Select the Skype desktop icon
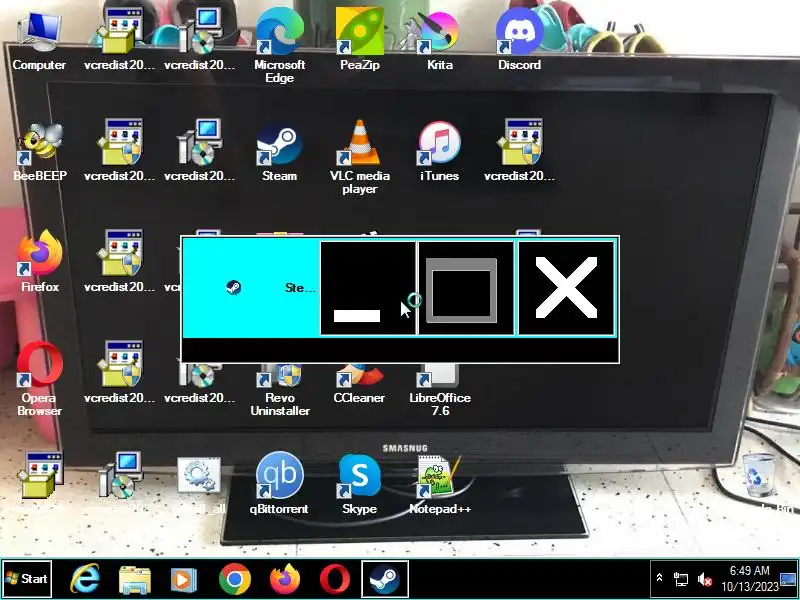Viewport: 800px width, 600px height. coord(360,484)
